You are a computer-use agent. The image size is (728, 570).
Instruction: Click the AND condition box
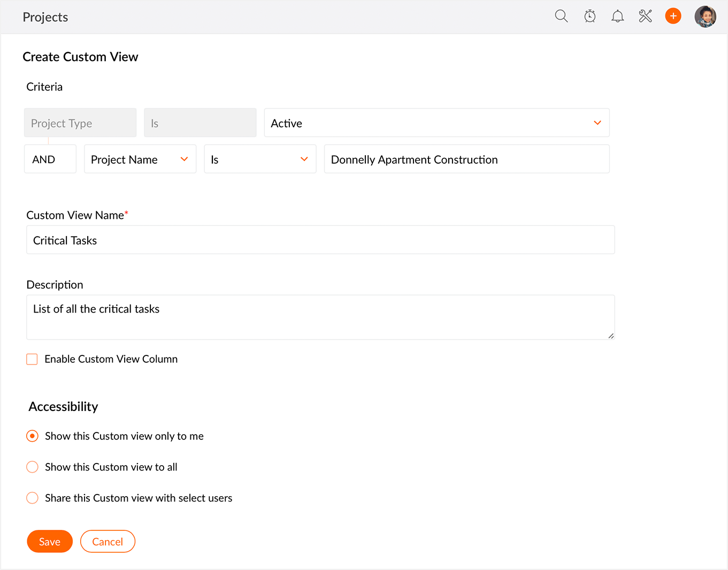(50, 159)
